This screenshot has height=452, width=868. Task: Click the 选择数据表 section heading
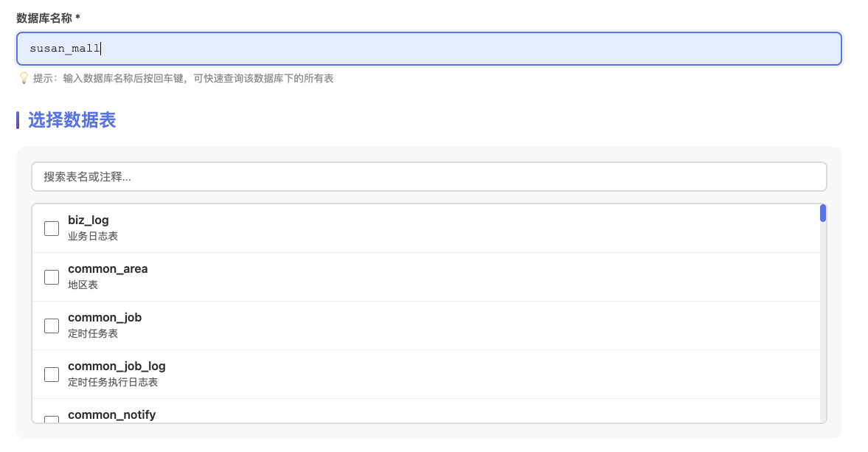[x=72, y=120]
